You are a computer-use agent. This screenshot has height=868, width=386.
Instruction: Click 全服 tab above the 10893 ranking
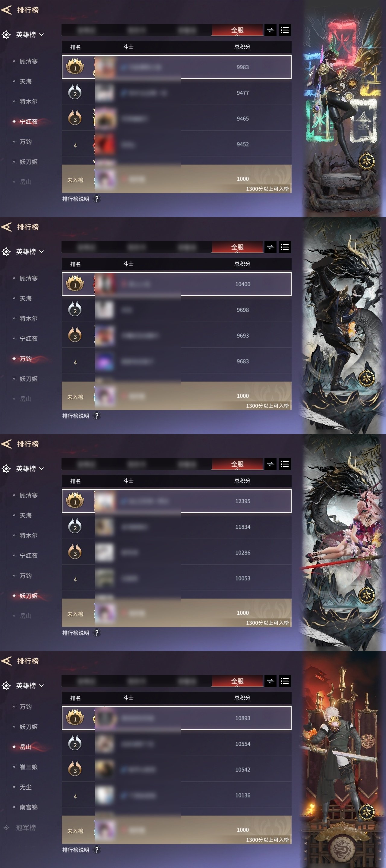(x=237, y=681)
